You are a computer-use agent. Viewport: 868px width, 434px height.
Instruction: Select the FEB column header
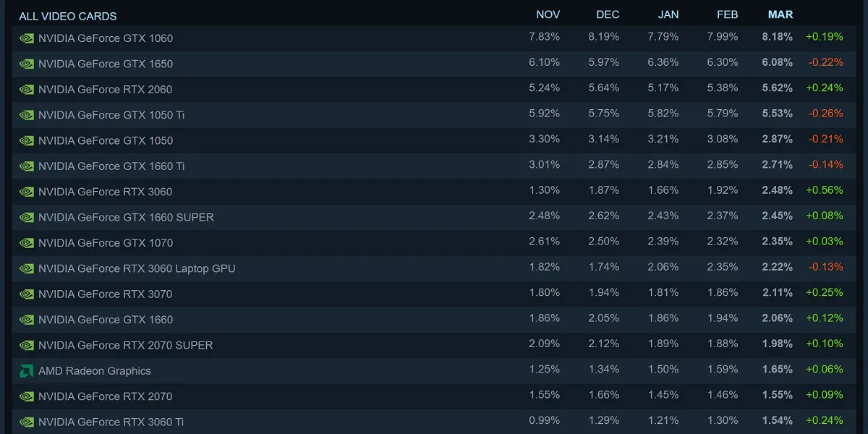[727, 14]
